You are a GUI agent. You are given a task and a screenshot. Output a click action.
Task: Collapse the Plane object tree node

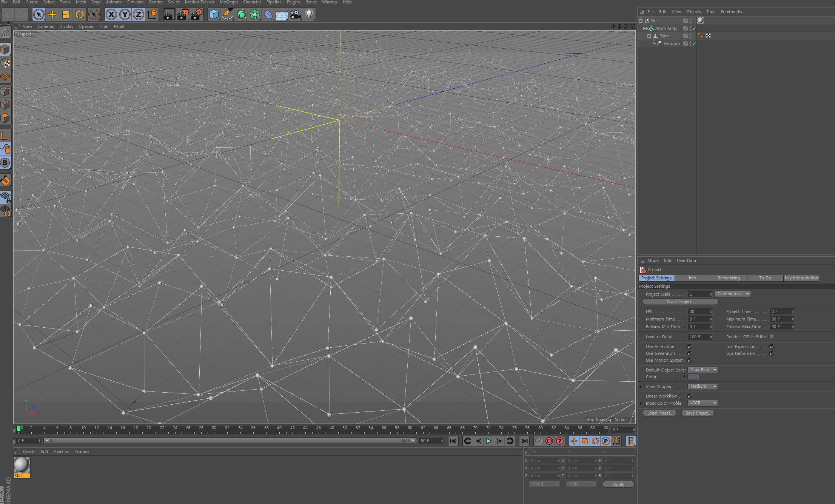(649, 36)
